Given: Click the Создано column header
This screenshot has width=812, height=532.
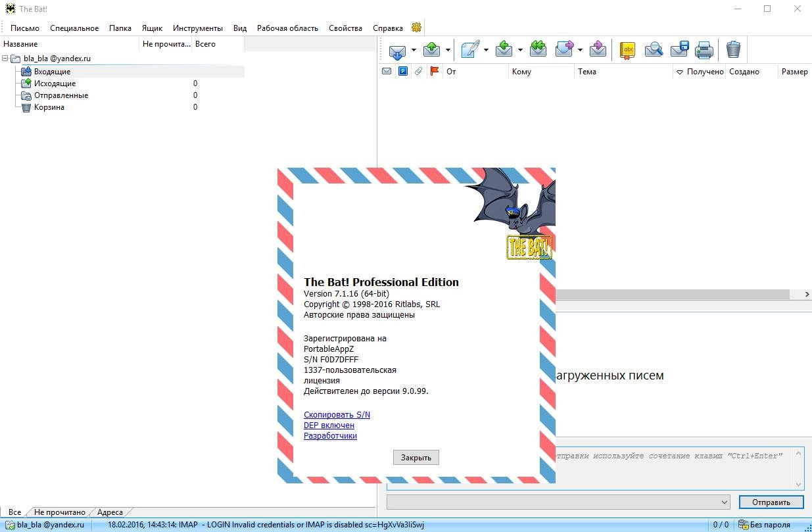Looking at the screenshot, I should 744,72.
